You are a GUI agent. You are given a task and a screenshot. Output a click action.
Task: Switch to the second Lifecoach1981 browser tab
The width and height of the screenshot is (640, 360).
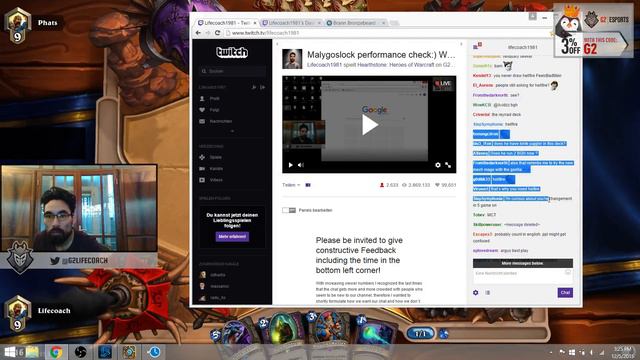(291, 23)
